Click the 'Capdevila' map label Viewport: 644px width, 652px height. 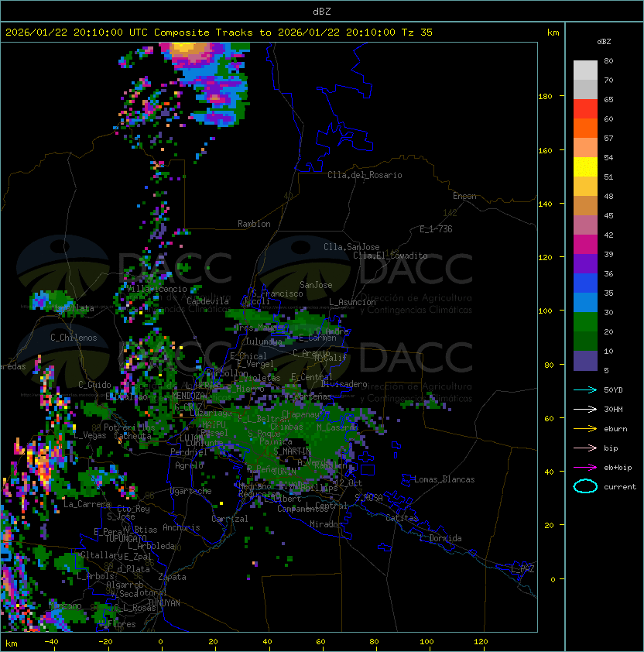tap(207, 301)
